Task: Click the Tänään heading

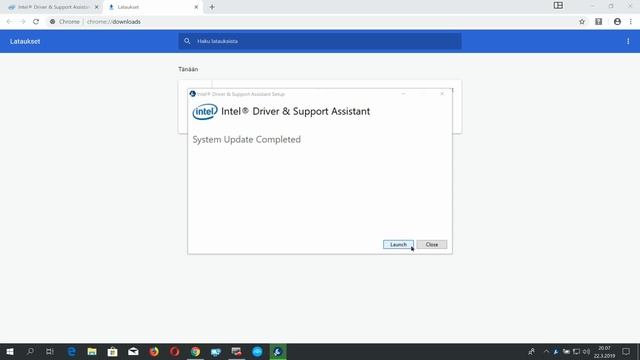Action: (x=188, y=69)
